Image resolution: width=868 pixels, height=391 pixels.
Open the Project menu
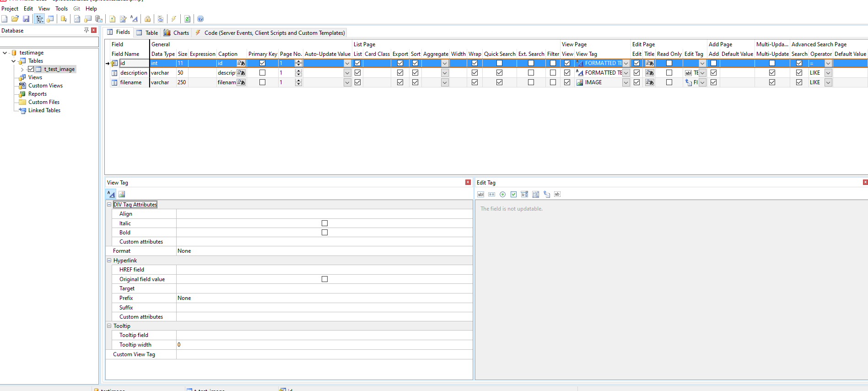(x=10, y=8)
